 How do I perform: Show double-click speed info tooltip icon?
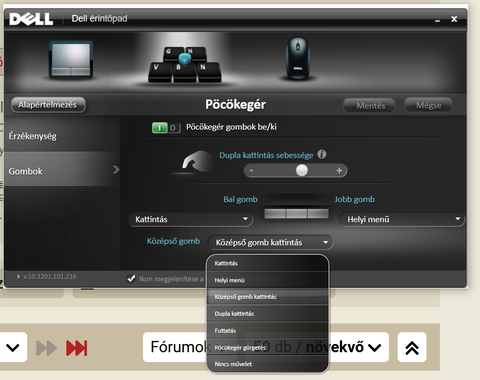(x=322, y=154)
